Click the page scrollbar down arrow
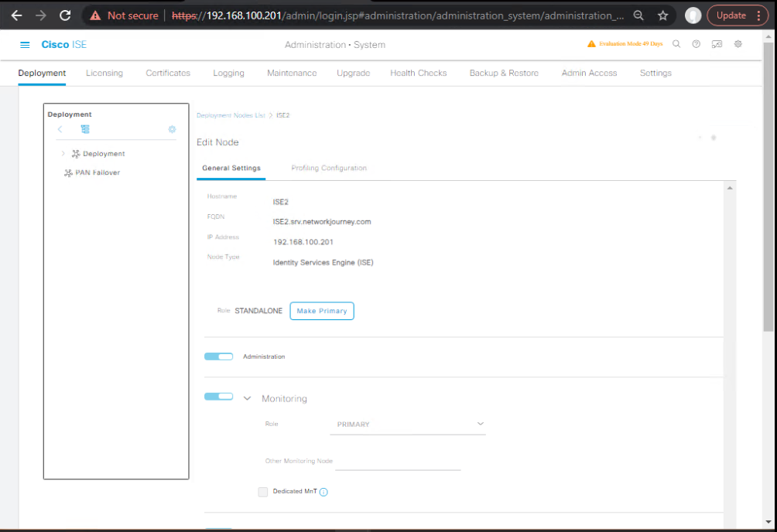The image size is (777, 532). coord(768,522)
